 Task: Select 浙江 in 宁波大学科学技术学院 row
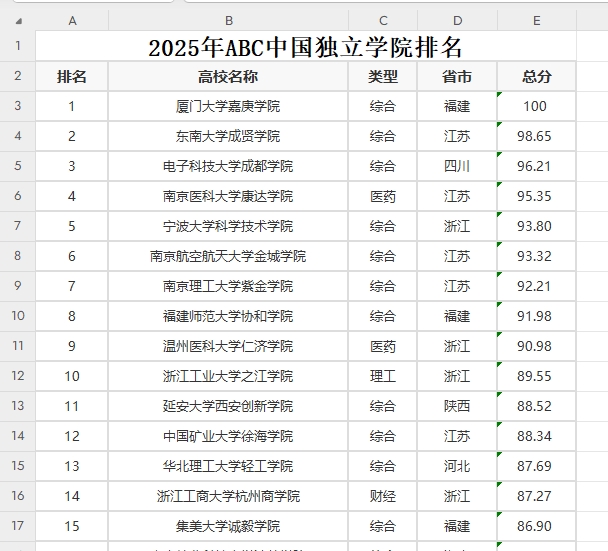[x=457, y=226]
